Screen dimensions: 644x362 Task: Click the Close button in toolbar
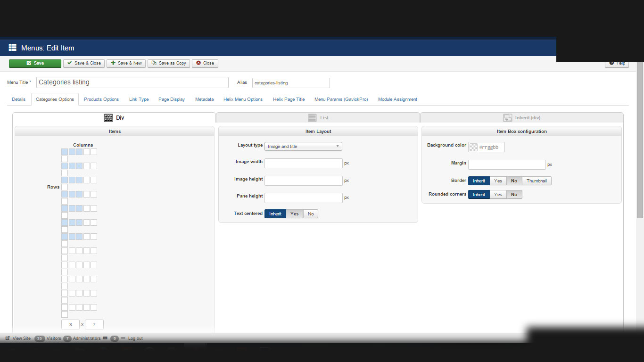tap(205, 63)
